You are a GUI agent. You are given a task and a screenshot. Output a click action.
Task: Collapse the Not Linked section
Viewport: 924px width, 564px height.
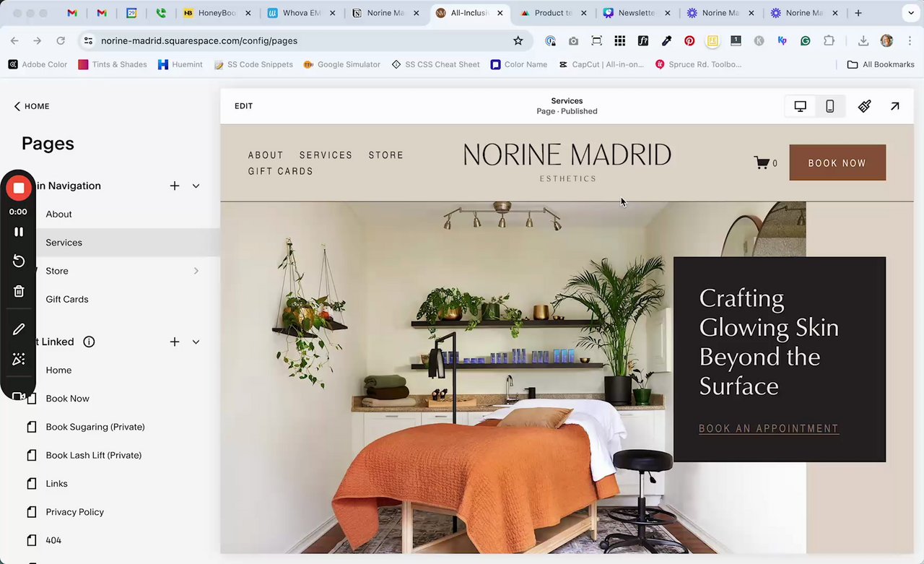[196, 342]
